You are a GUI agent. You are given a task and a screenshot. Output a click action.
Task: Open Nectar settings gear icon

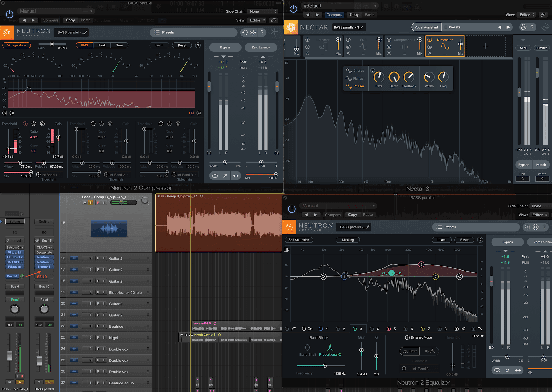pyautogui.click(x=523, y=27)
